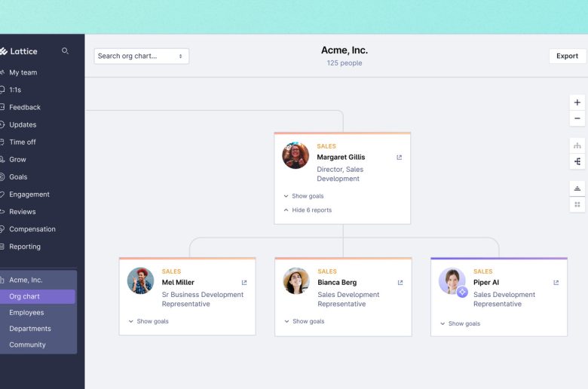Click the name Margaret Gillis
This screenshot has width=588, height=389.
341,157
